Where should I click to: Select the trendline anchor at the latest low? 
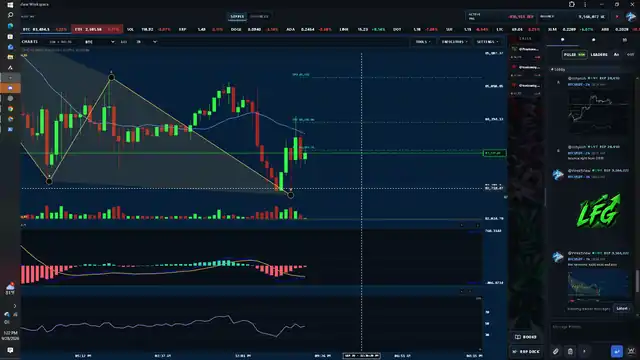[x=291, y=195]
